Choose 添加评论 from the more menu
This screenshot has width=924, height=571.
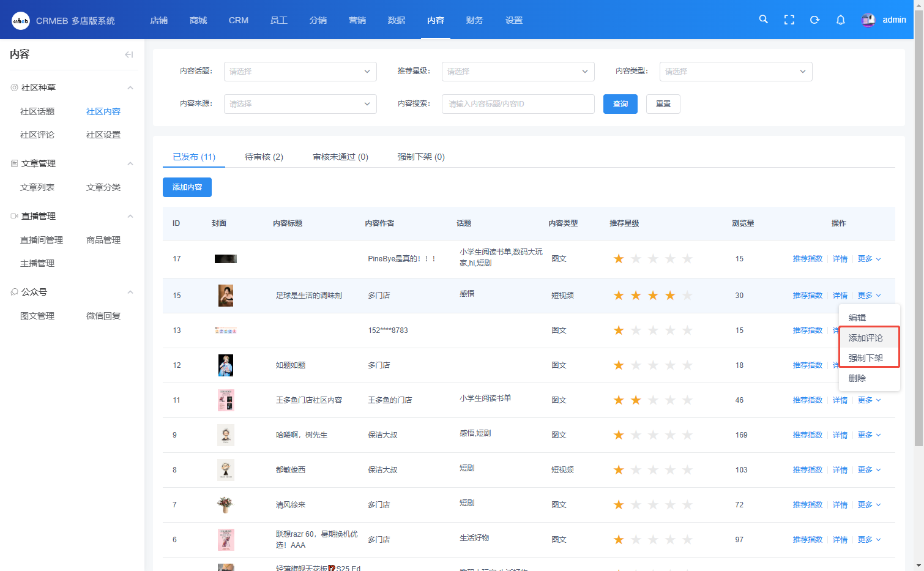coord(865,338)
